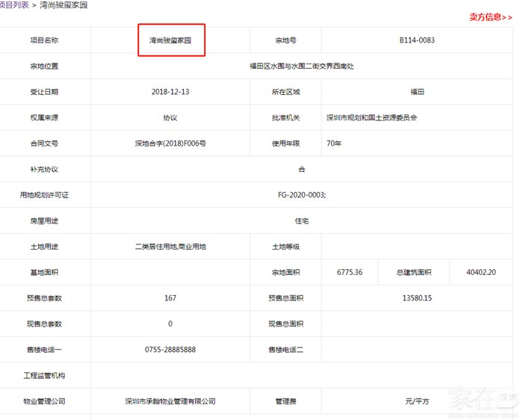Screen dimensions: 523x420
Task: Select the contract number 深地合字(2018)F006号
Action: [x=170, y=143]
